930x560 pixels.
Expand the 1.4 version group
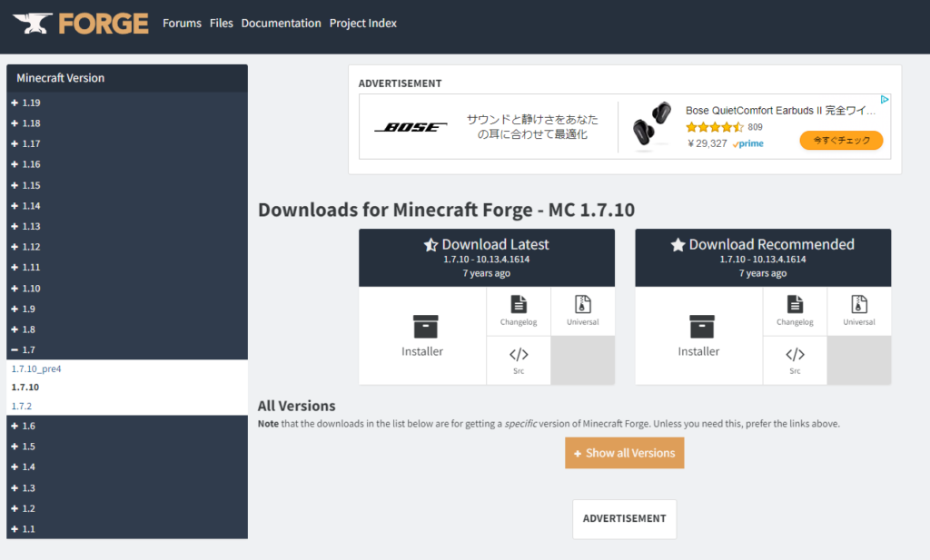tap(127, 467)
